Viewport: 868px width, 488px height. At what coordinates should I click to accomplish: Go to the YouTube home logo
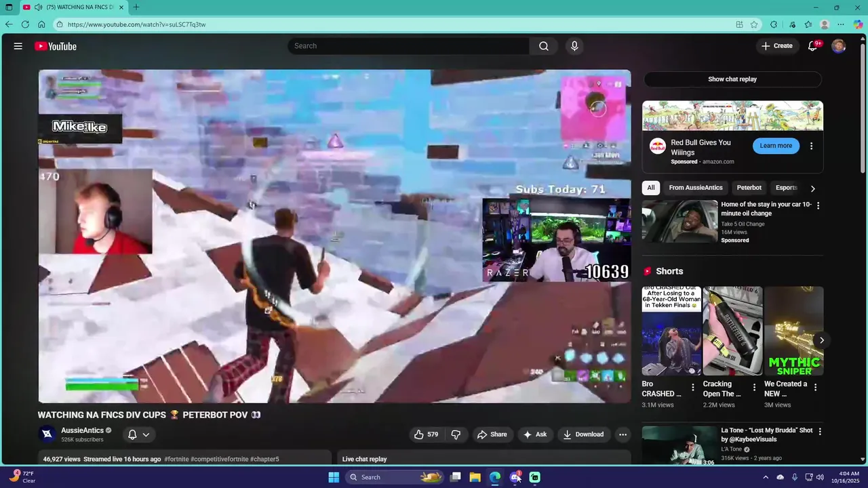coord(56,46)
